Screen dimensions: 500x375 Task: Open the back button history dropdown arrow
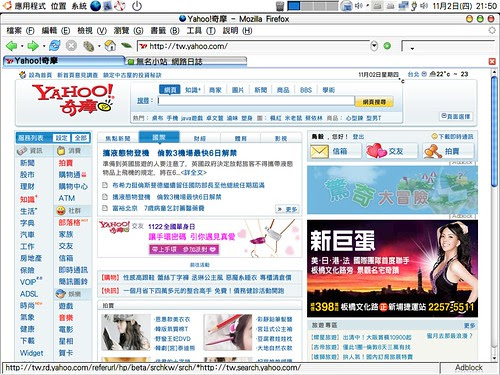tap(22, 46)
